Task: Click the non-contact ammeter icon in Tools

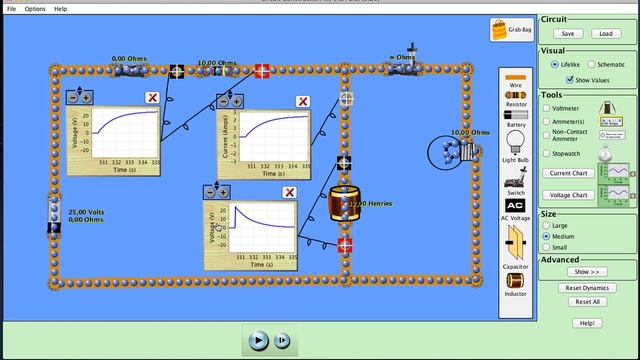Action: (612, 135)
